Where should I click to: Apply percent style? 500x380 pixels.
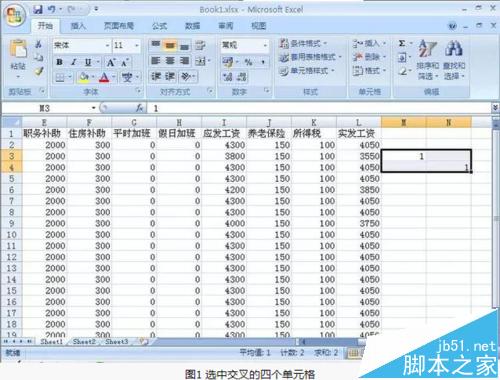point(248,62)
